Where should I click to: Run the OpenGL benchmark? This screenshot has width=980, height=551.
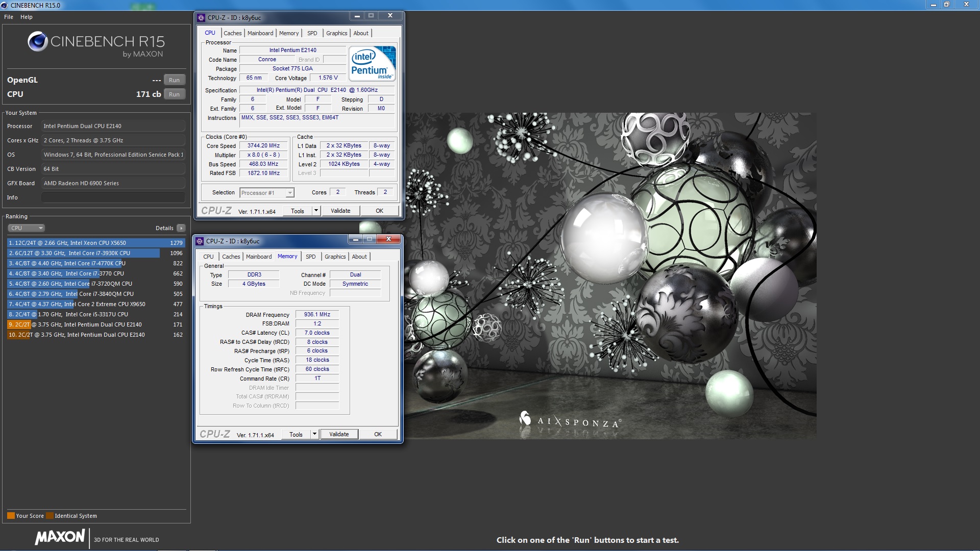click(x=174, y=80)
